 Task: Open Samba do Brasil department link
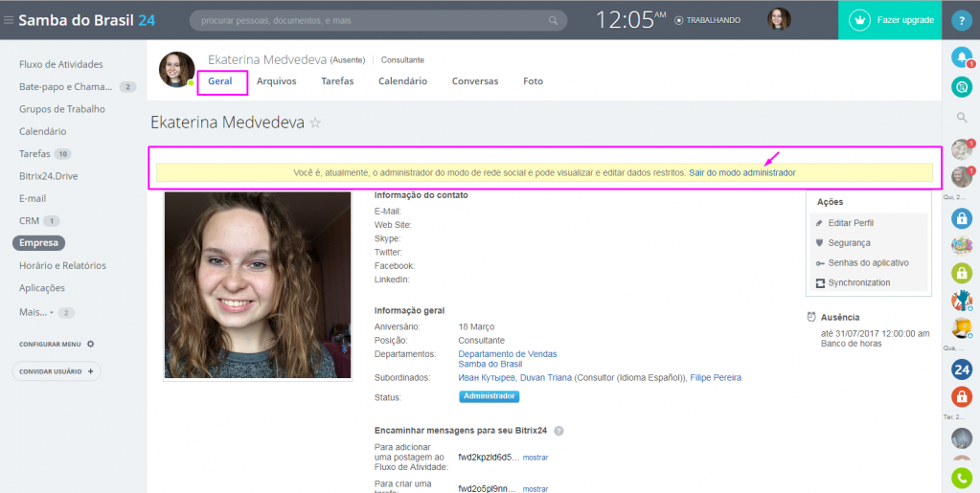pyautogui.click(x=490, y=364)
